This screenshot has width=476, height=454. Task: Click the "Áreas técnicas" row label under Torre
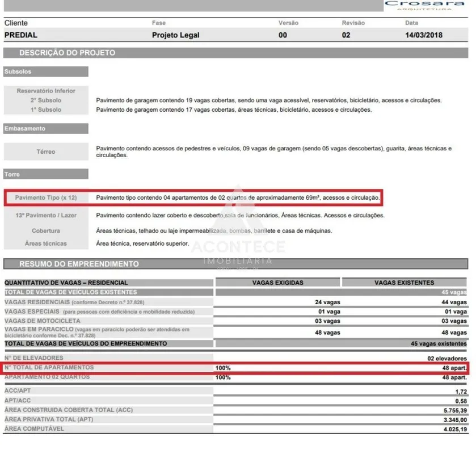point(46,243)
